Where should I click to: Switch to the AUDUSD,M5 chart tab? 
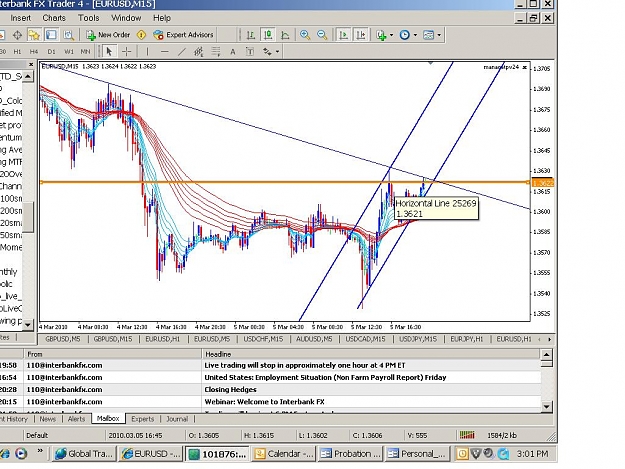tap(314, 339)
